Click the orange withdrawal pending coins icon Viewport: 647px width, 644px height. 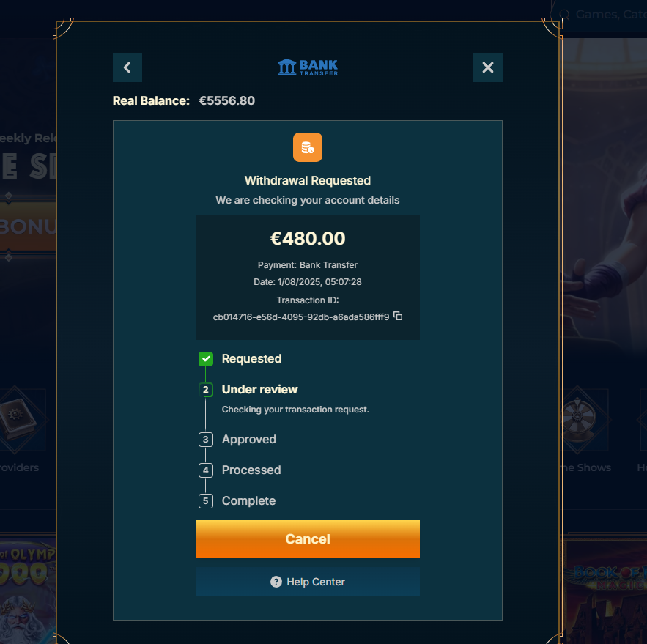click(308, 147)
